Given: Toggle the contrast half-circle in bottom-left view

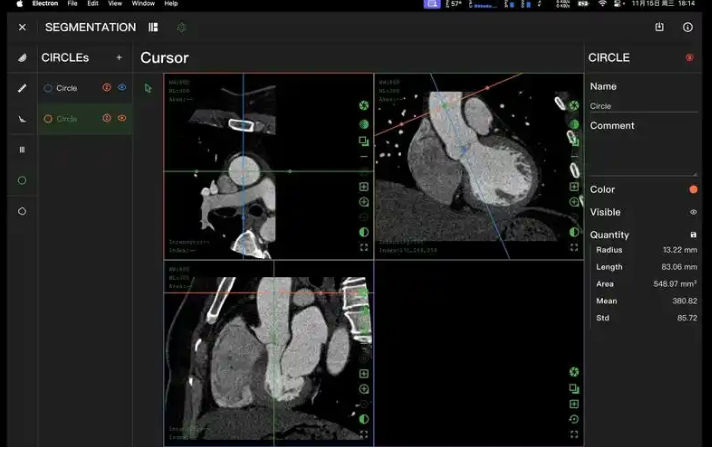Looking at the screenshot, I should coord(364,419).
